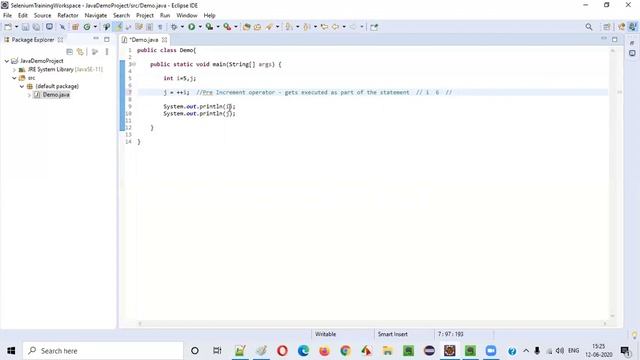Open the Navigate menu

point(96,16)
